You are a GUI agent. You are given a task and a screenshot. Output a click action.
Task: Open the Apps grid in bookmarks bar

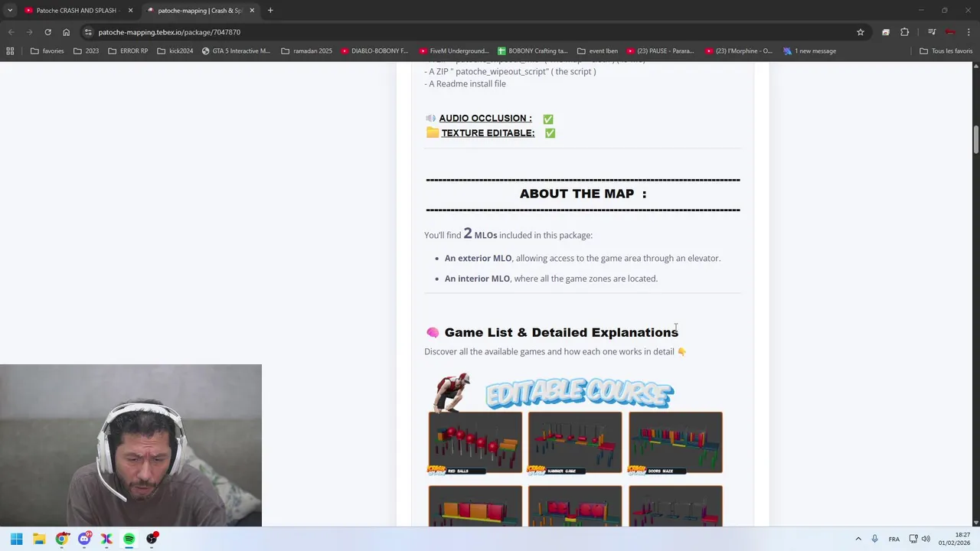(10, 51)
